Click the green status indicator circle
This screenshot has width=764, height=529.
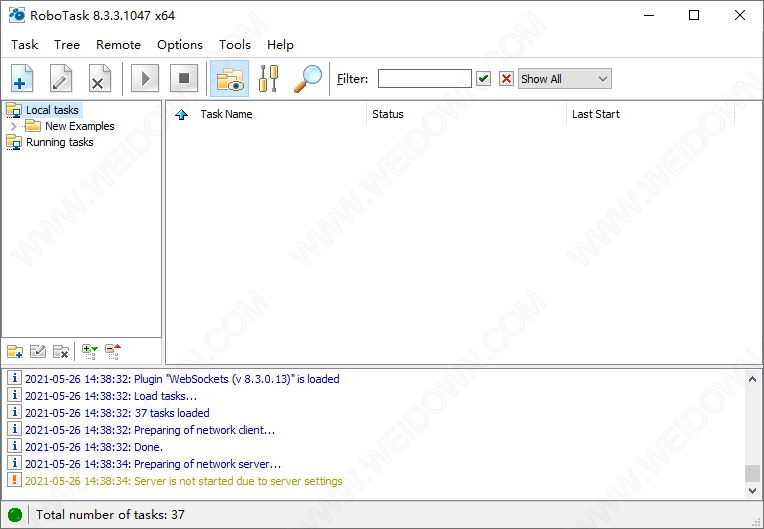pyautogui.click(x=15, y=515)
